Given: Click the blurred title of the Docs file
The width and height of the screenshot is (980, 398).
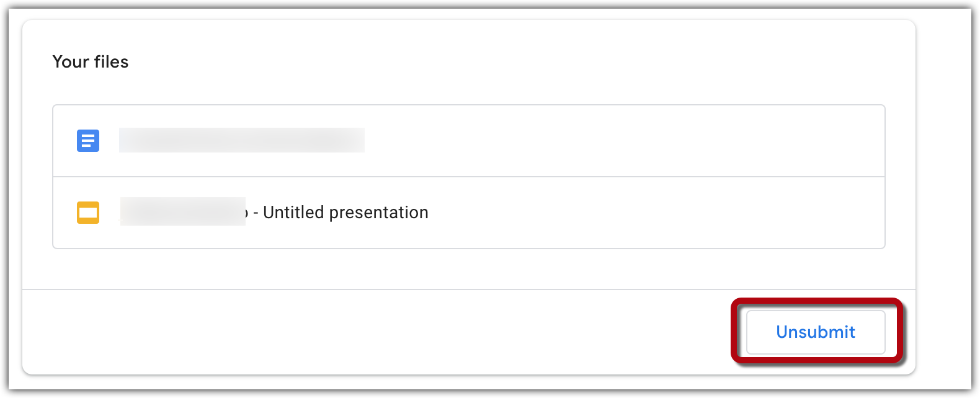Looking at the screenshot, I should click(242, 139).
